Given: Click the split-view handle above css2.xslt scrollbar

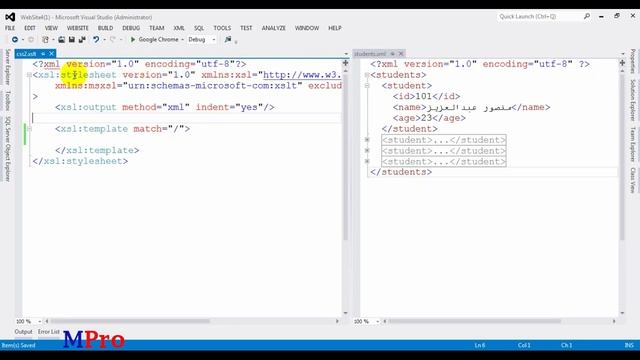Looking at the screenshot, I should click(345, 63).
